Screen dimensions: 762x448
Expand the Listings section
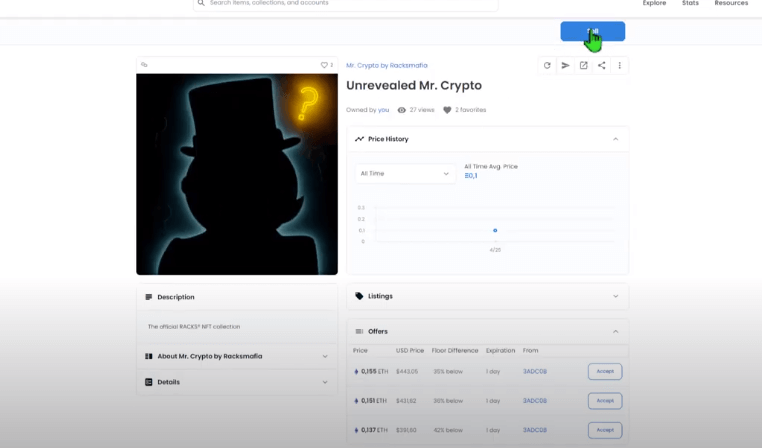click(615, 296)
